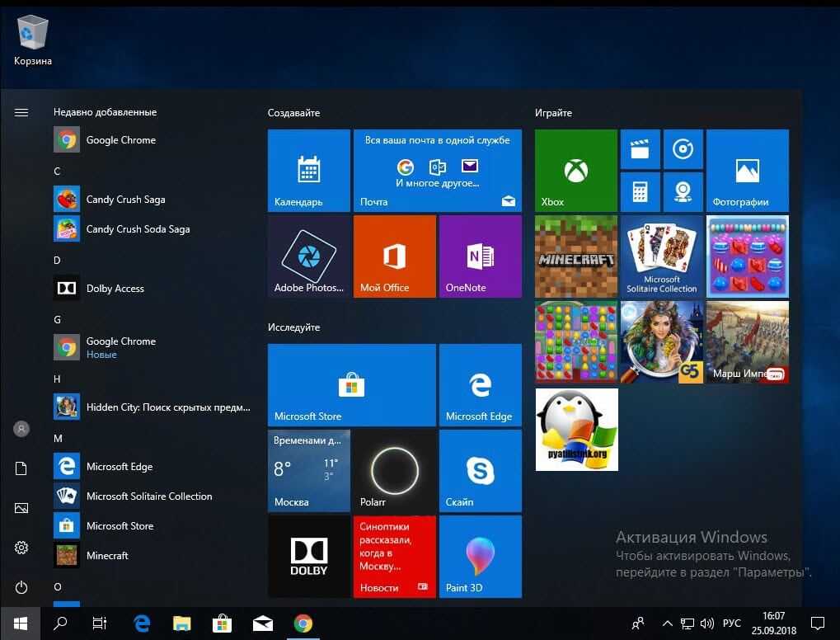Open the Movies & TV small tile

point(640,149)
